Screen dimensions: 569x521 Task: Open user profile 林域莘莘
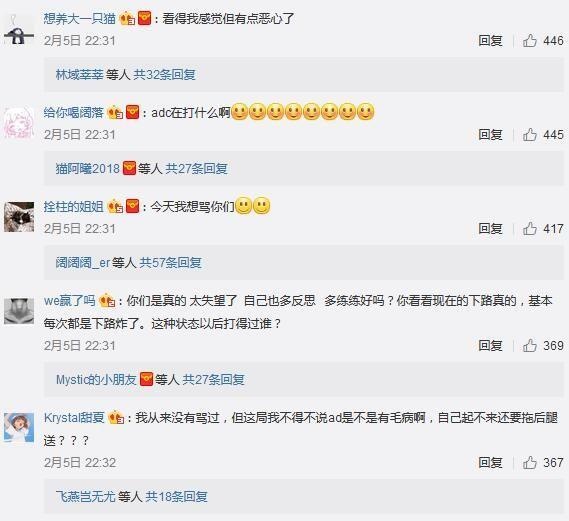[x=79, y=75]
